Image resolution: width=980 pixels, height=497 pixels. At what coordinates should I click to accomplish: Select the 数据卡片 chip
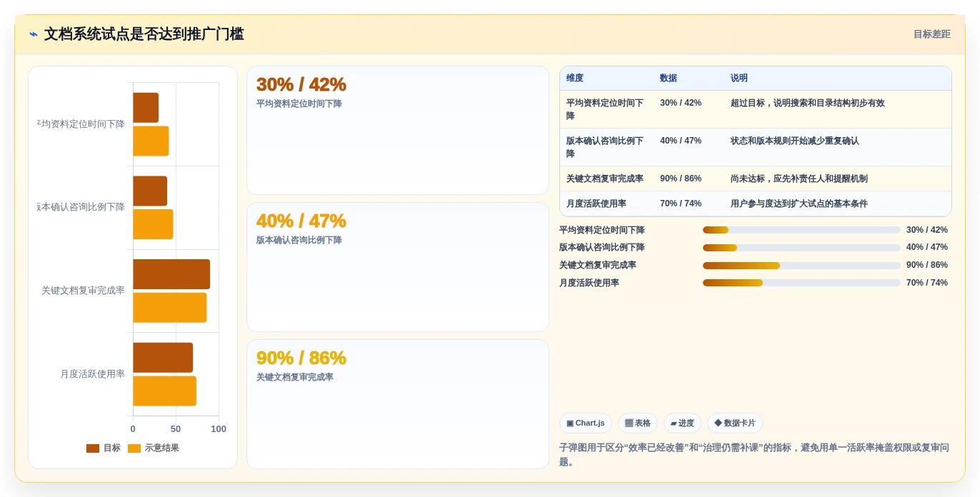[x=735, y=423]
